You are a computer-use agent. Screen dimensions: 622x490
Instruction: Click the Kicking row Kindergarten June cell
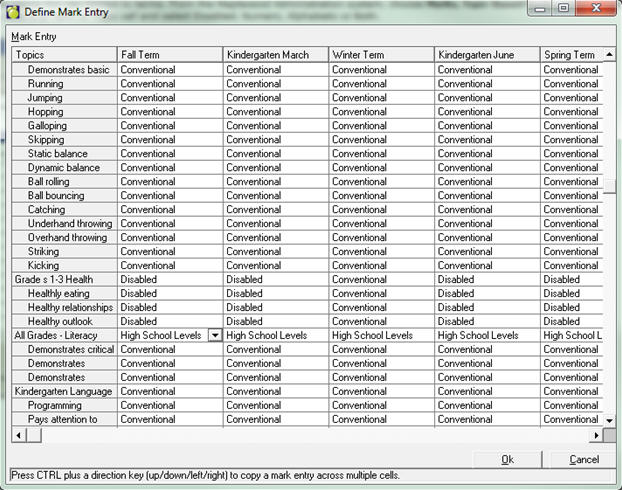[x=487, y=266]
